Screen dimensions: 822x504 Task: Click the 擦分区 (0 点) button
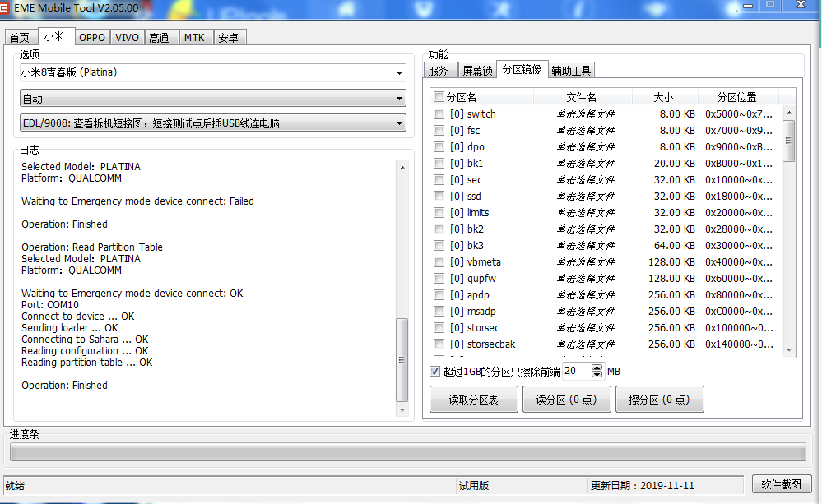point(659,400)
